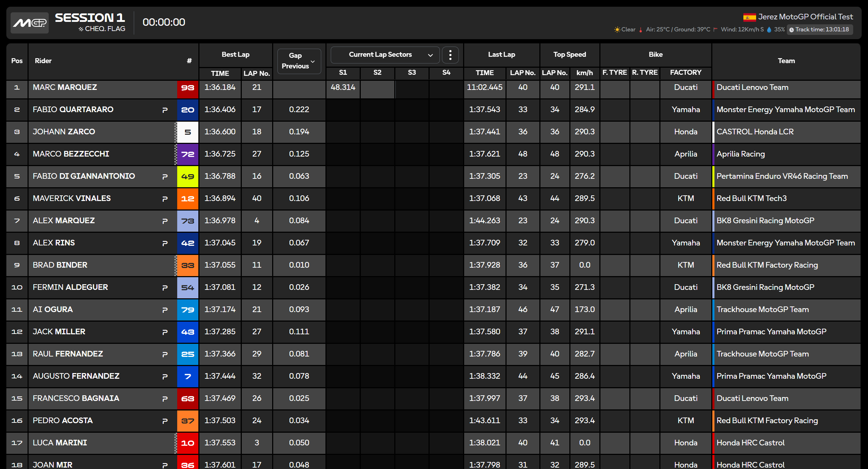
Task: Click the Best Lap column header
Action: pyautogui.click(x=235, y=55)
